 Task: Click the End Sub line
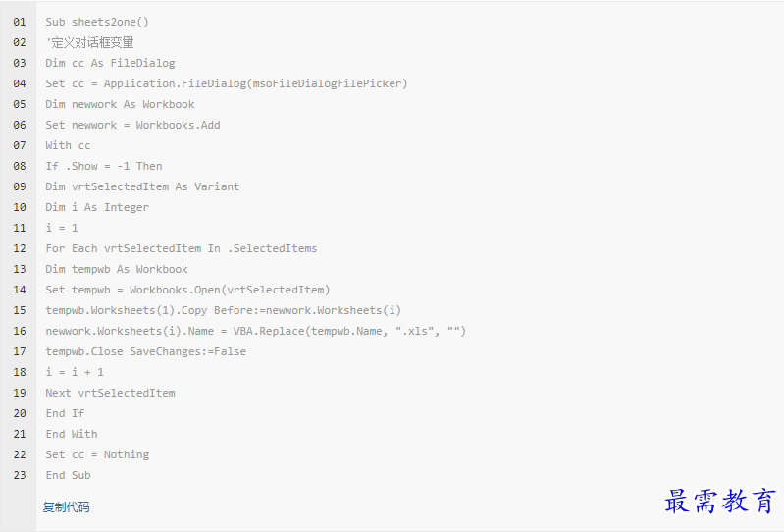click(x=68, y=475)
